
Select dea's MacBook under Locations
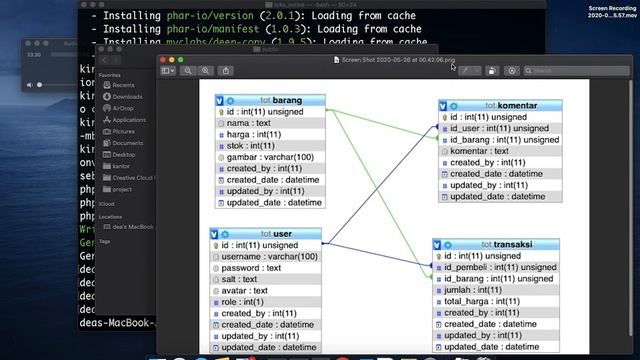pos(128,227)
